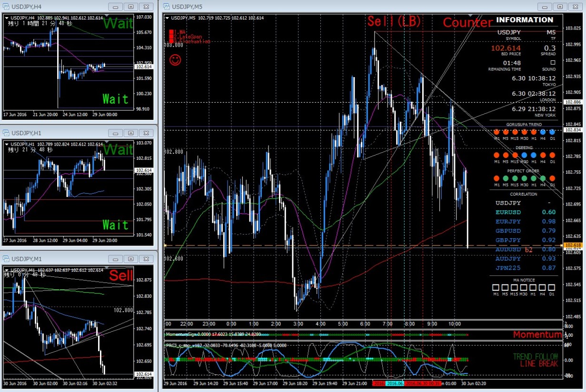This screenshot has height=392, width=586.
Task: Enable MA NOTICE checkbox for M15
Action: [515, 287]
